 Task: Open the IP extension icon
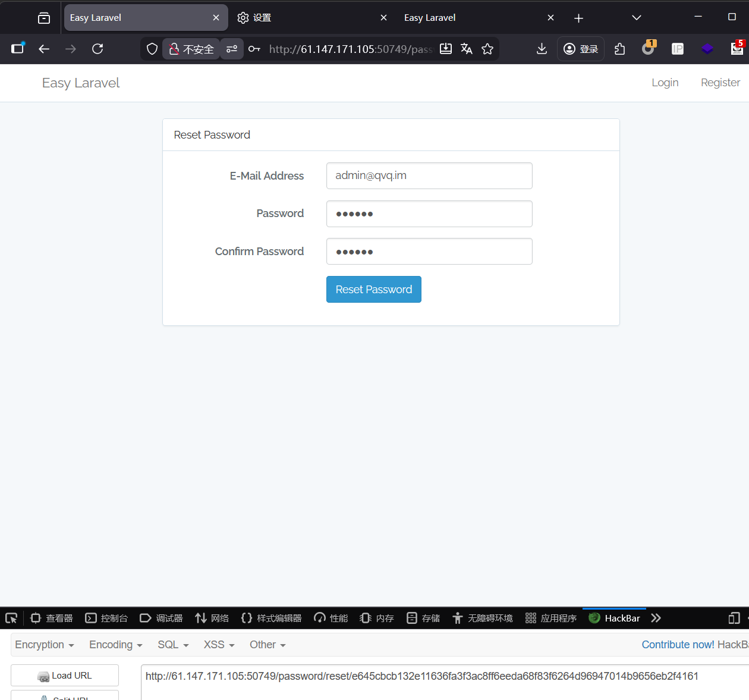678,49
